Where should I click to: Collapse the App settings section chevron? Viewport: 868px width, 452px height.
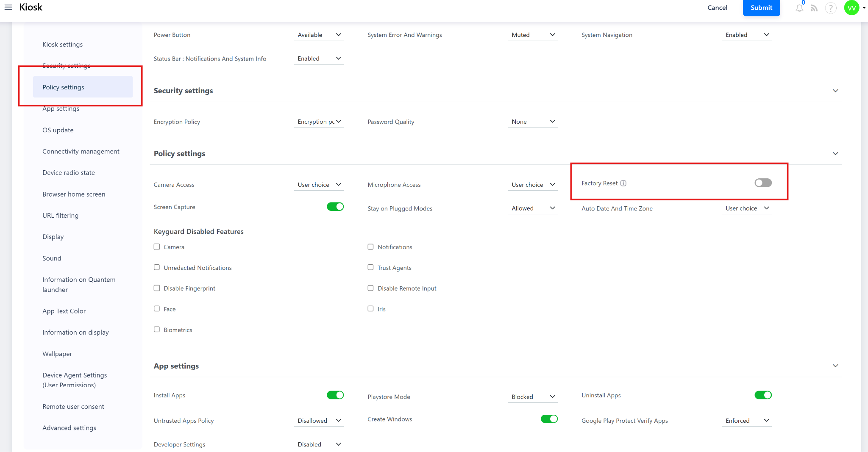(x=835, y=366)
